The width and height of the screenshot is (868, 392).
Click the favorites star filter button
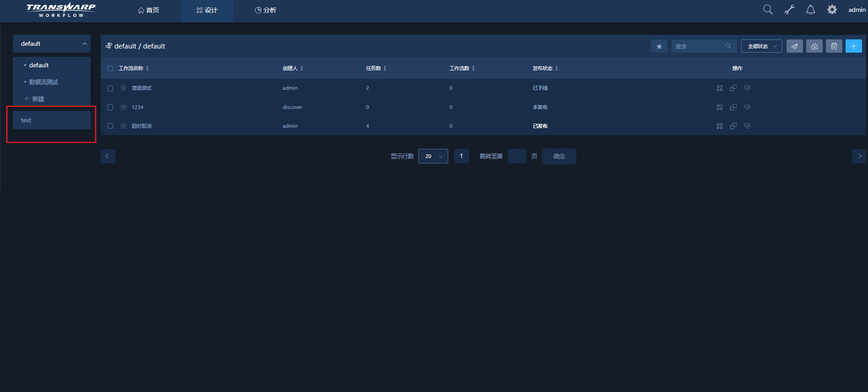[x=659, y=46]
